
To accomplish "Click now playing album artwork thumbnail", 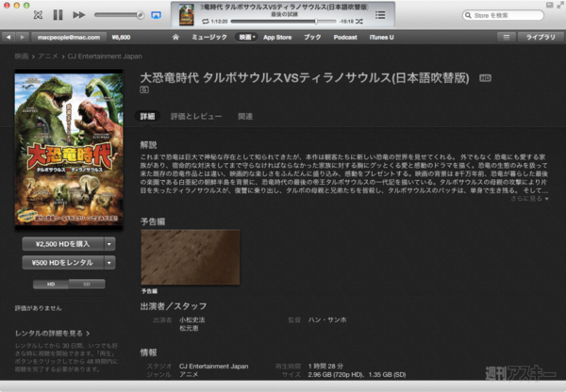I will click(187, 15).
